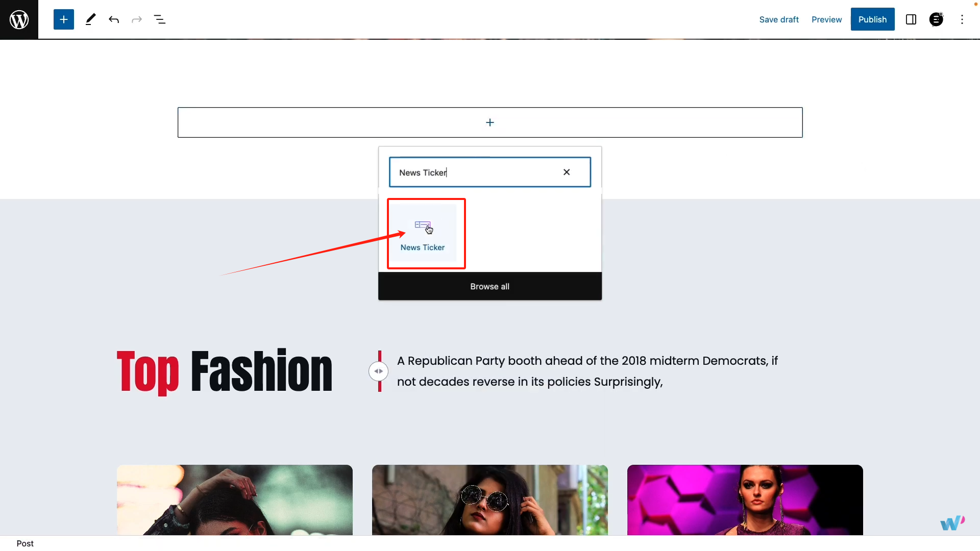
Task: Click the column resize handle by Top Fashion
Action: coord(378,371)
